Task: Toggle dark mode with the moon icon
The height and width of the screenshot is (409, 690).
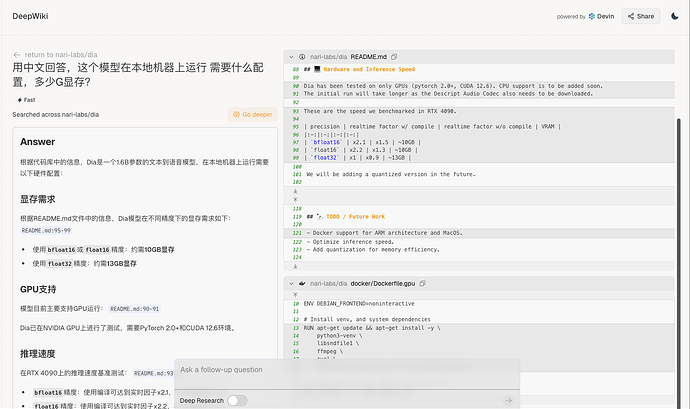Action: tap(675, 16)
